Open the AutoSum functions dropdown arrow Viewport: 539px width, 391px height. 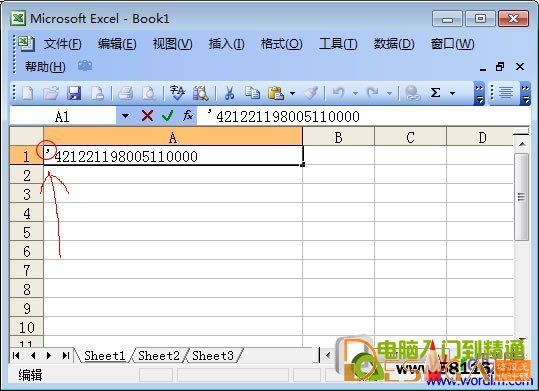(x=453, y=93)
